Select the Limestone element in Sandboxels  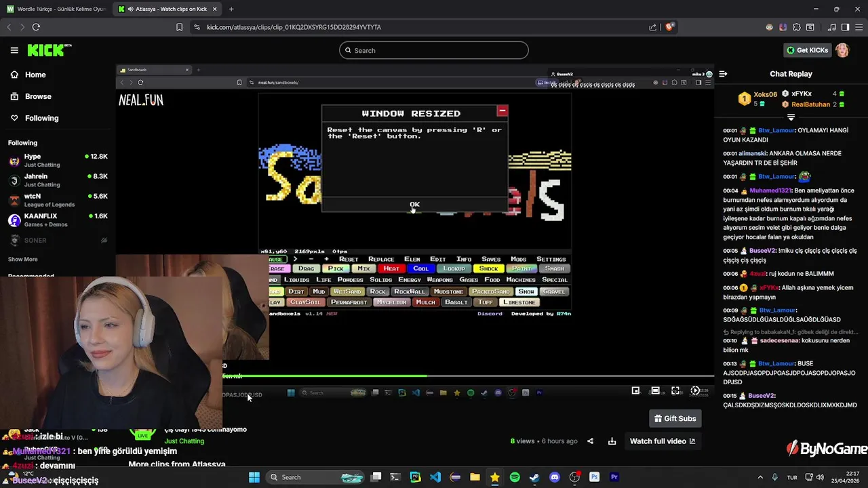click(x=519, y=302)
